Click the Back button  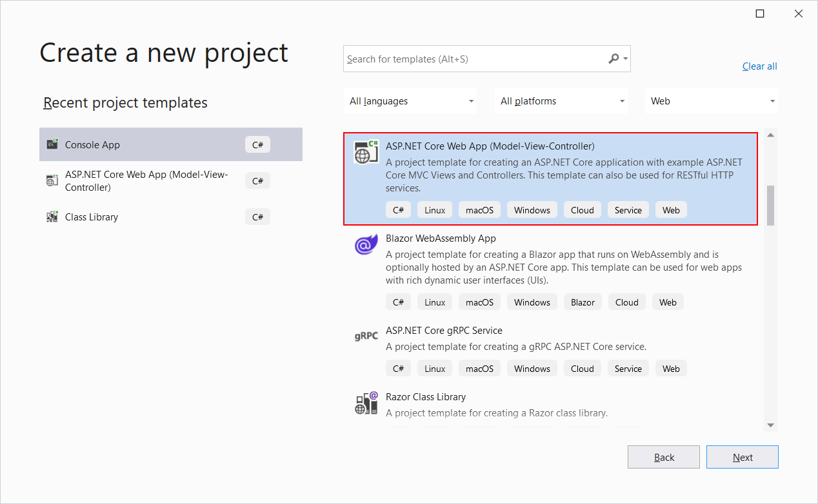tap(663, 456)
